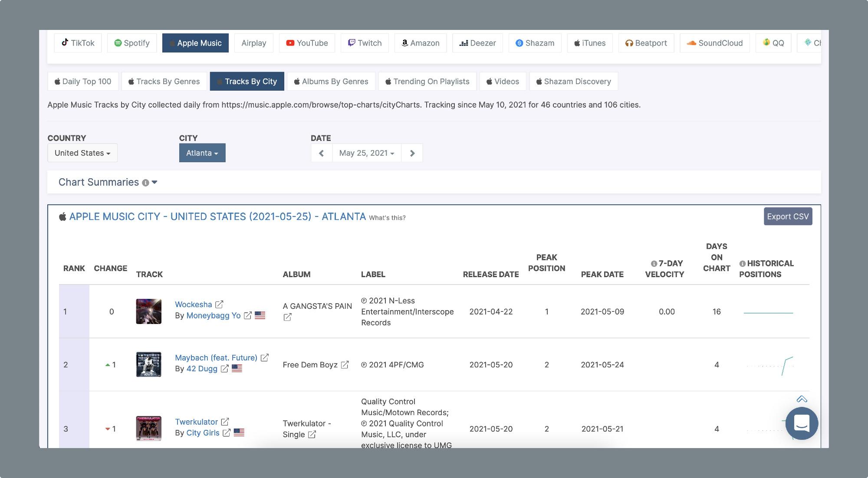Select the Apple Music platform tab
The image size is (868, 478).
195,43
